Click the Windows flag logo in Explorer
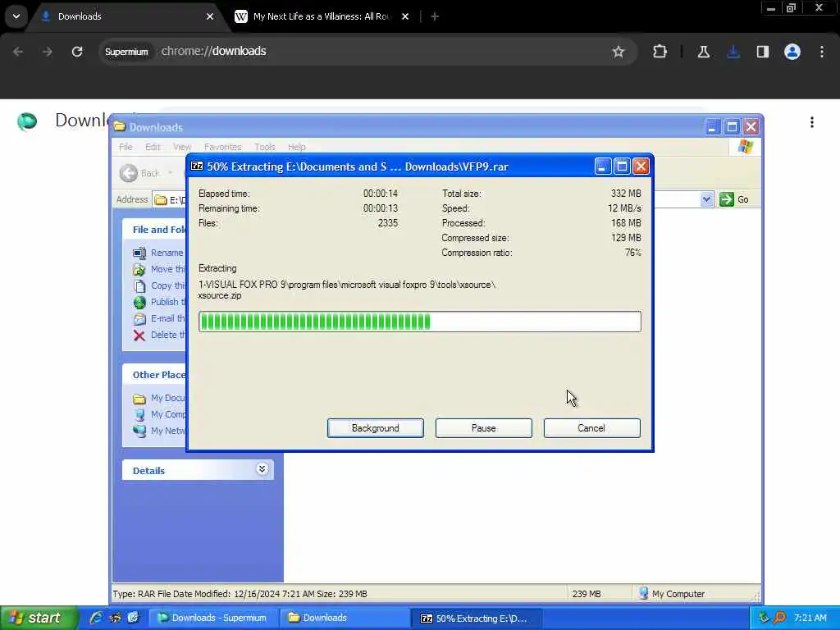 tap(745, 147)
